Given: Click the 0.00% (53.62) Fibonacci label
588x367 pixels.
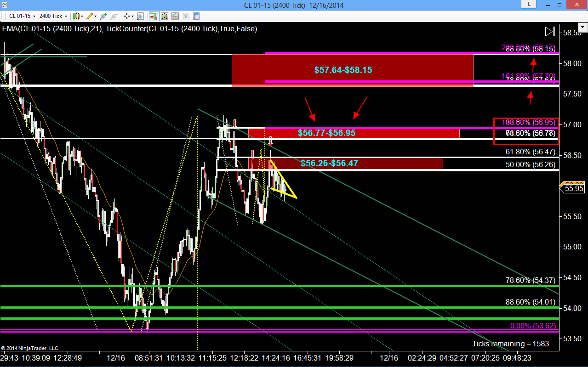Looking at the screenshot, I should (x=533, y=326).
